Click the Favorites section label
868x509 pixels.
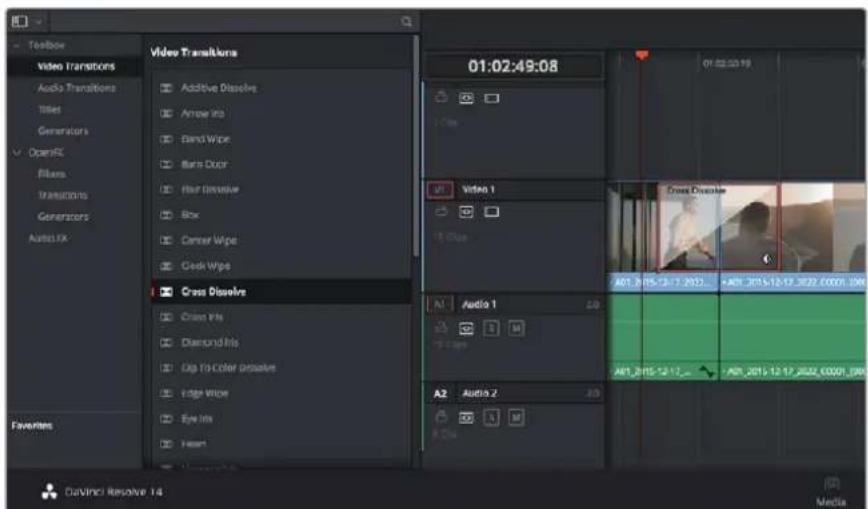[x=32, y=426]
